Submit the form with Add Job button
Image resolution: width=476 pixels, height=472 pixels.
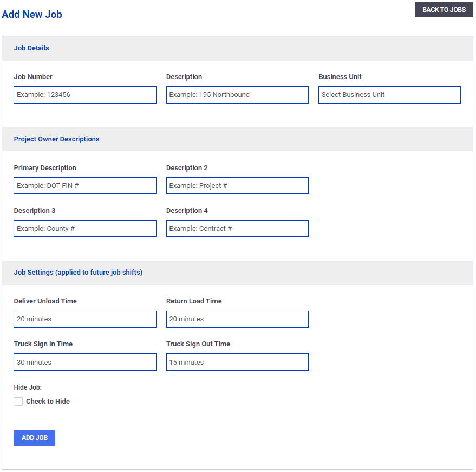[34, 438]
